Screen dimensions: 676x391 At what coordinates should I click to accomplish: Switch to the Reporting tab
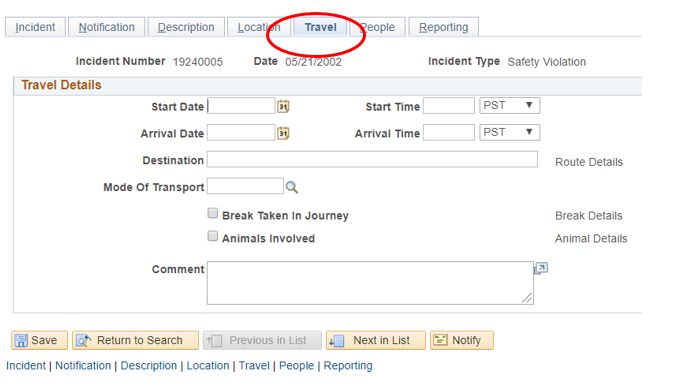click(x=444, y=27)
